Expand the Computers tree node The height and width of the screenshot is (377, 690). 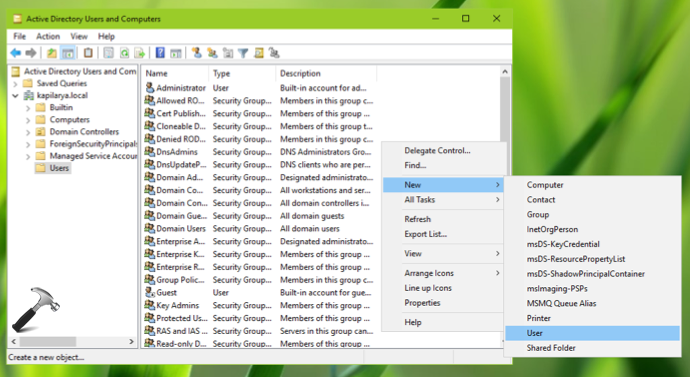28,120
